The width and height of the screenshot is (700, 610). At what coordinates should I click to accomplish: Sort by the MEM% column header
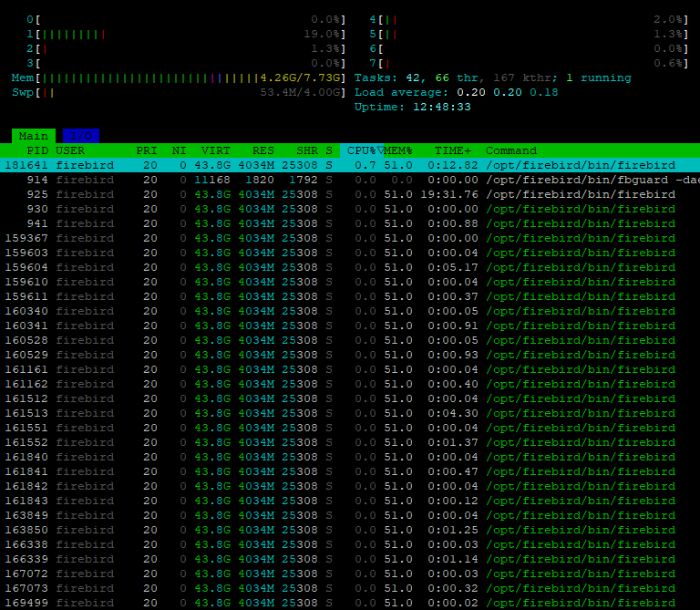397,150
